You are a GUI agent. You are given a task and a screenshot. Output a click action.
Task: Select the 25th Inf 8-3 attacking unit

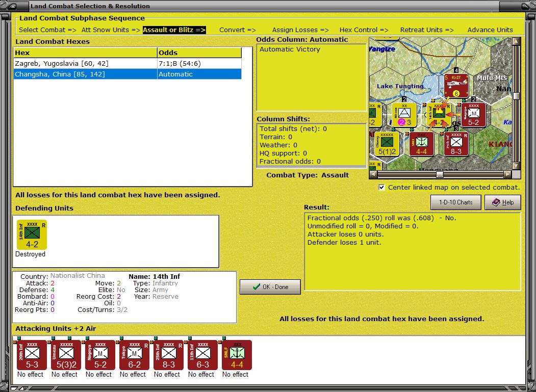168,355
